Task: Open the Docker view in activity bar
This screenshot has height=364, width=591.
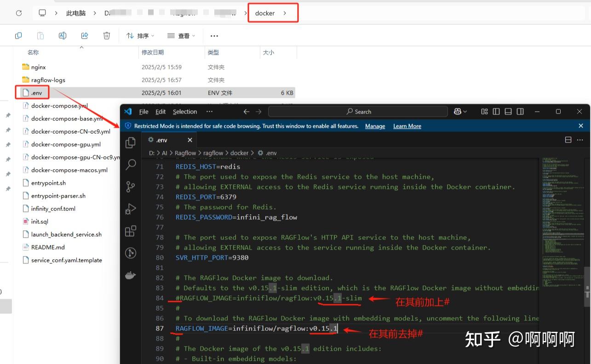Action: (x=131, y=275)
